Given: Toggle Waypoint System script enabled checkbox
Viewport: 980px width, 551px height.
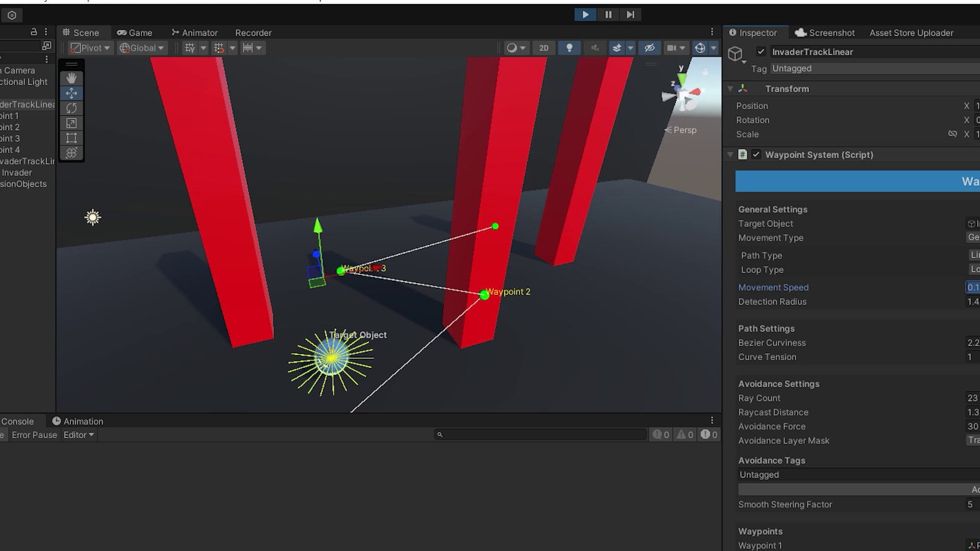Looking at the screenshot, I should [x=756, y=155].
